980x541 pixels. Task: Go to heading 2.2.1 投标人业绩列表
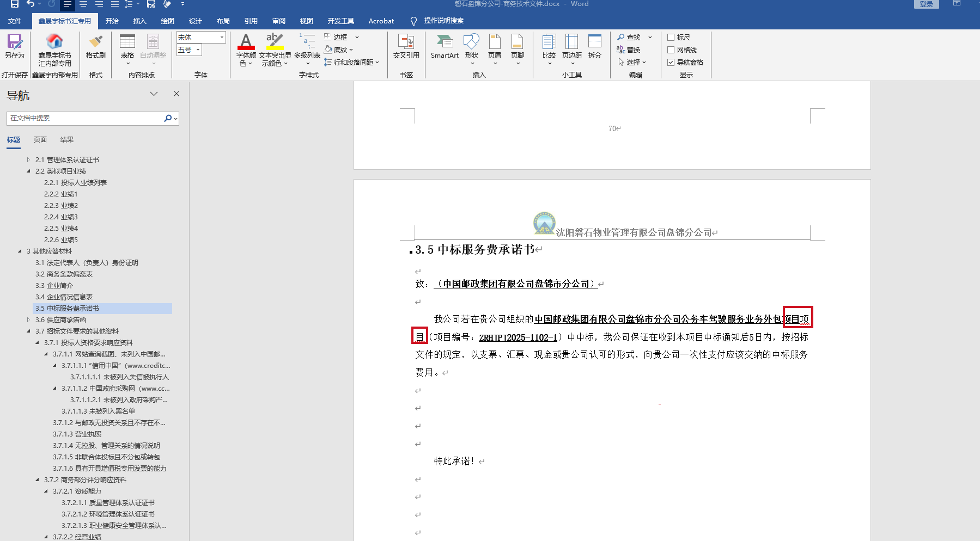coord(76,183)
